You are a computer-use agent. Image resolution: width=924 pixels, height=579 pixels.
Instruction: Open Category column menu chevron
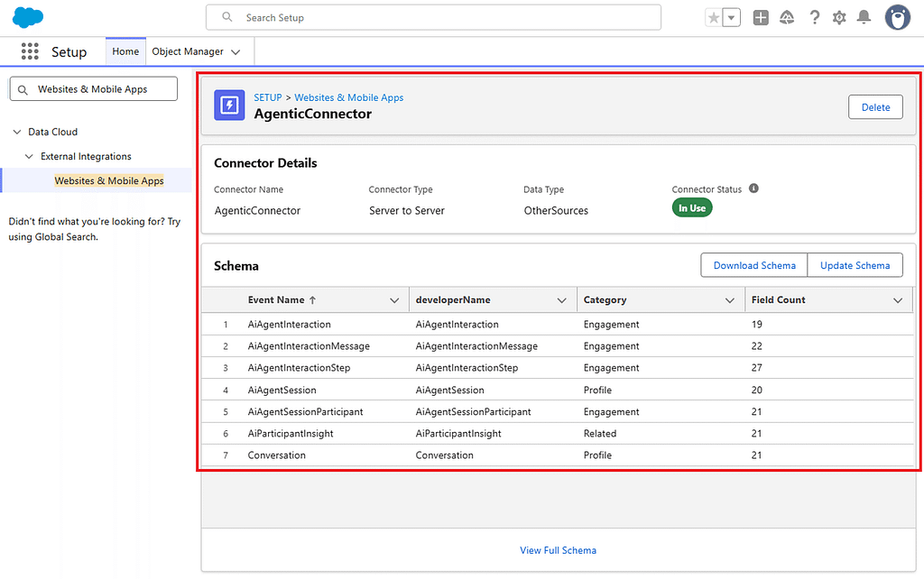coord(729,300)
